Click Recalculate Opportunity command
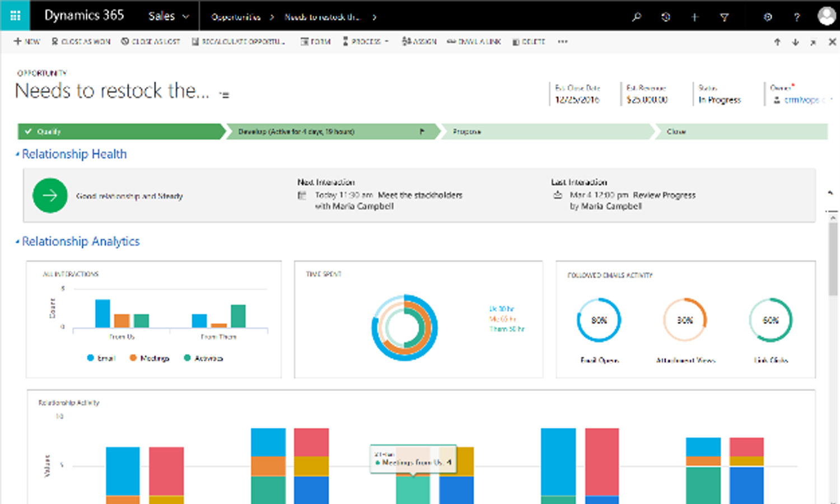The image size is (840, 504). pyautogui.click(x=239, y=41)
